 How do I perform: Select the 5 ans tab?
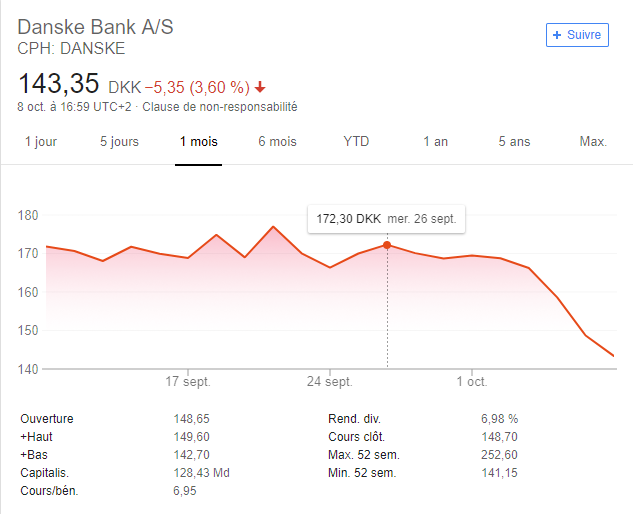(x=514, y=142)
